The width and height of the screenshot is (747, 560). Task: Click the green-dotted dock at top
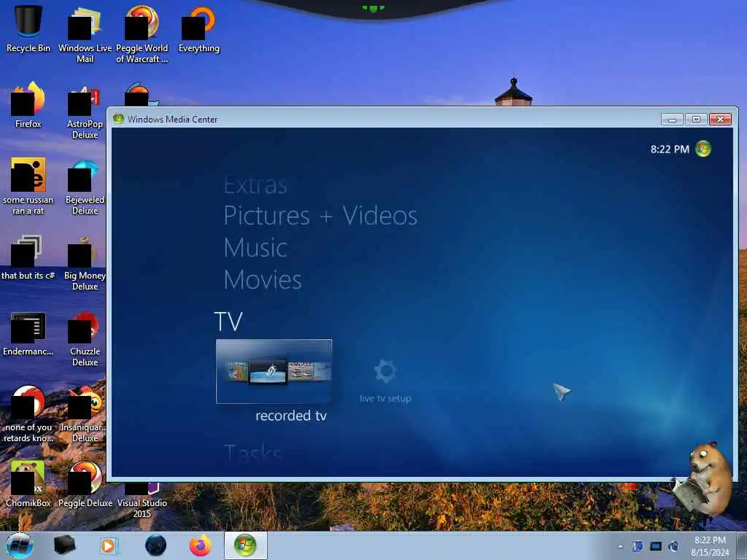(x=373, y=9)
